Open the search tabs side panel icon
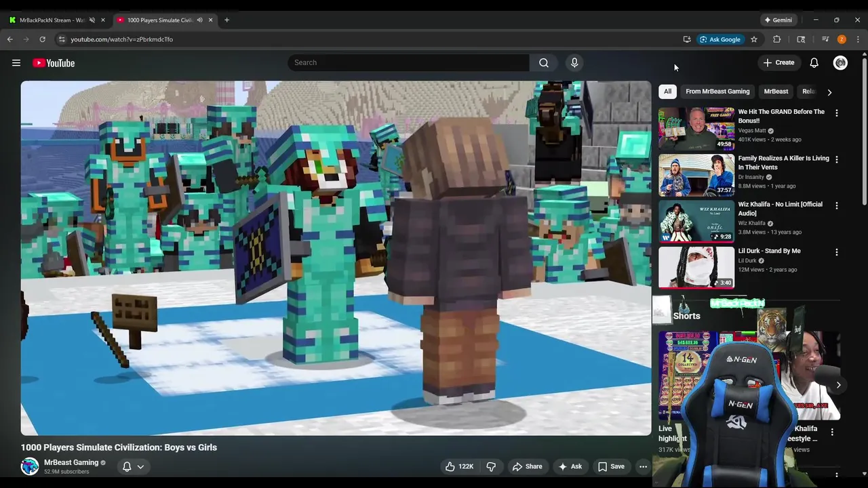 801,39
